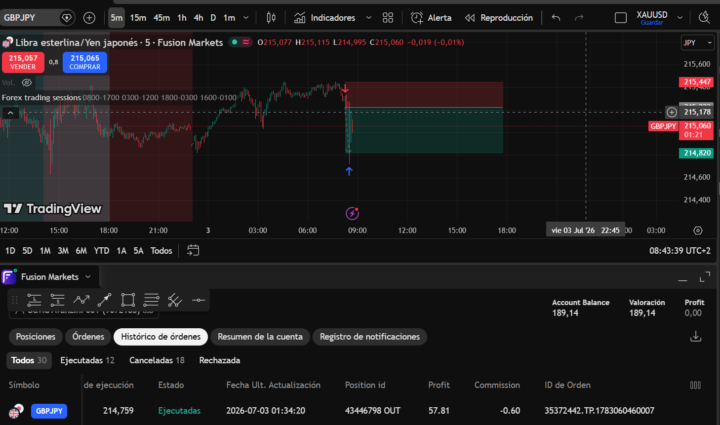Create an Alerta with the clock icon
This screenshot has height=425, width=720.
point(431,18)
